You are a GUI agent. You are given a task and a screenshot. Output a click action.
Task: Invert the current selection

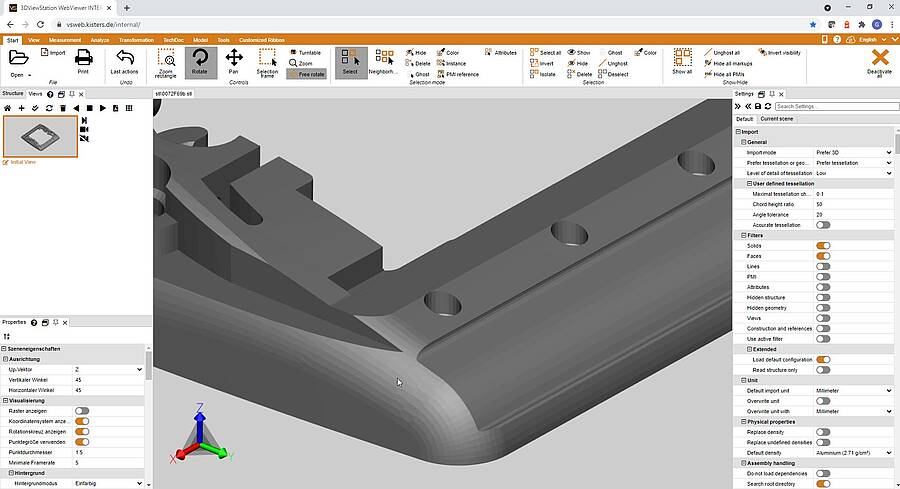pos(542,63)
